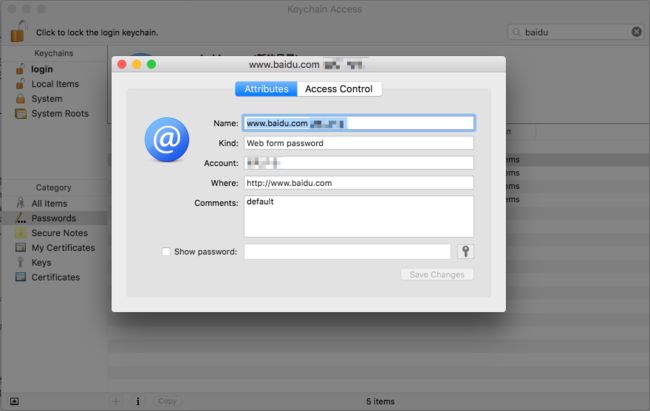Select Keys category

tap(41, 263)
